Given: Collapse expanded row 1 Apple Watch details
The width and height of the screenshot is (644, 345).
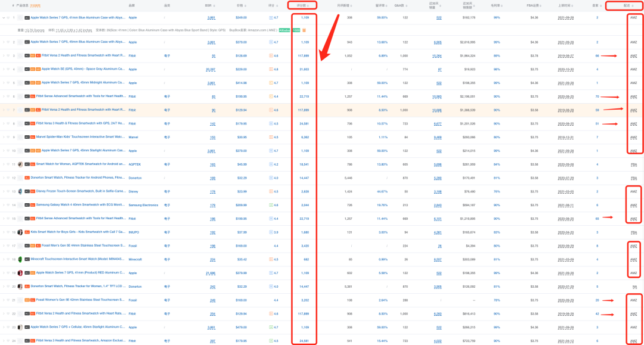Looking at the screenshot, I should [x=4, y=18].
